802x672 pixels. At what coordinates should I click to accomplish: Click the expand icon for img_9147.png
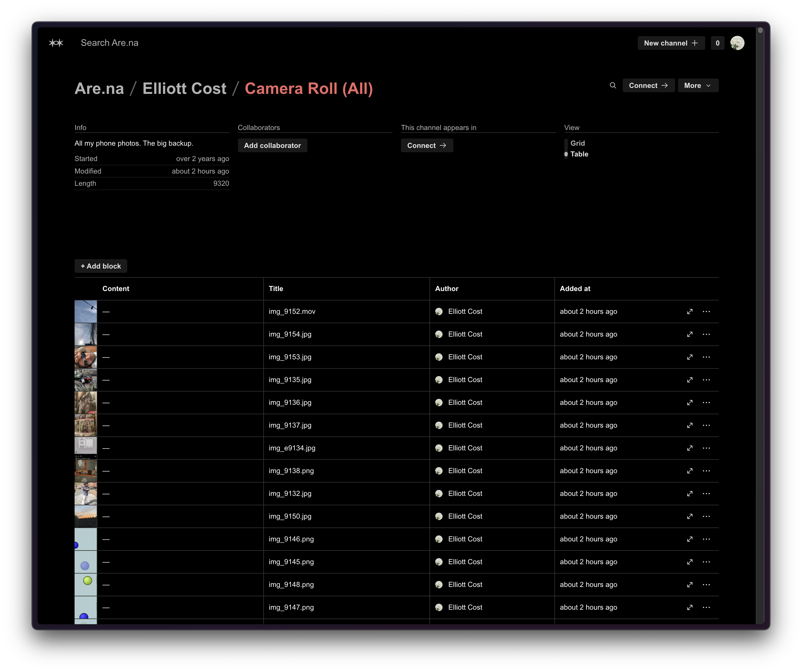tap(690, 607)
